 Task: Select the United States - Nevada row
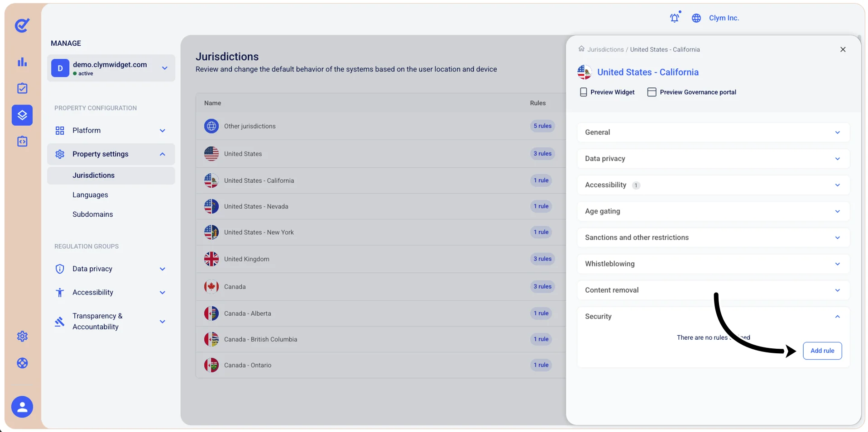coord(381,207)
